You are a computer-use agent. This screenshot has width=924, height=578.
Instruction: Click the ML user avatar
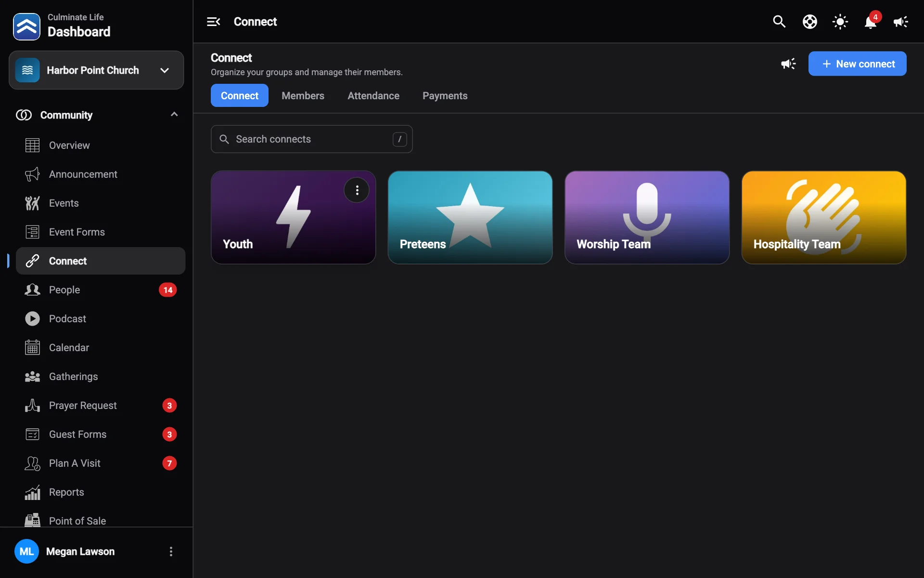point(26,552)
